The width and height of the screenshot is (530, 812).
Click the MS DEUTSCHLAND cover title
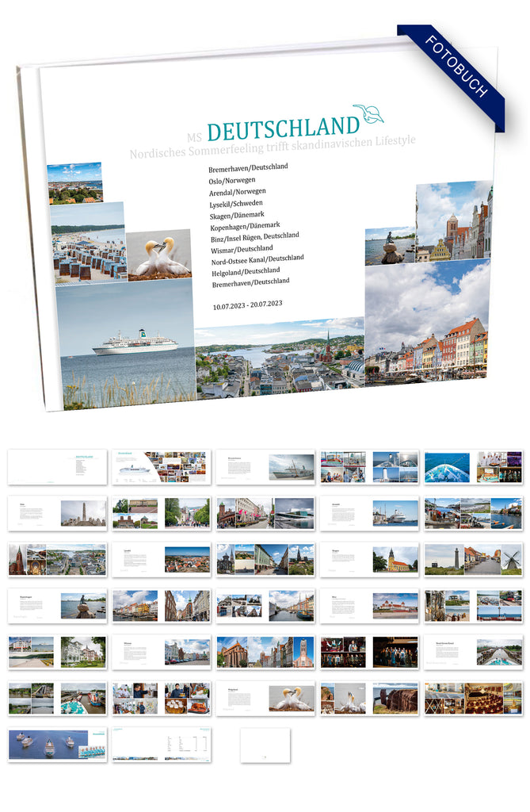coord(273,131)
